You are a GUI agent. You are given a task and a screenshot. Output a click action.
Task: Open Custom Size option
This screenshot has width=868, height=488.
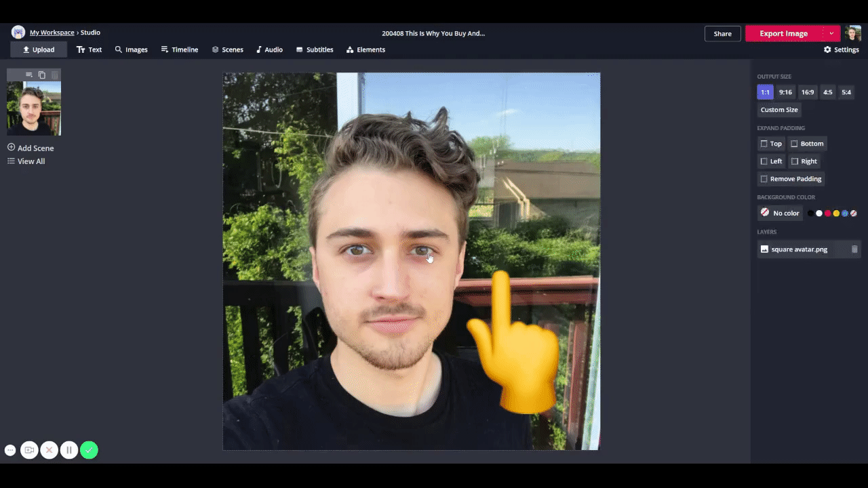coord(779,110)
